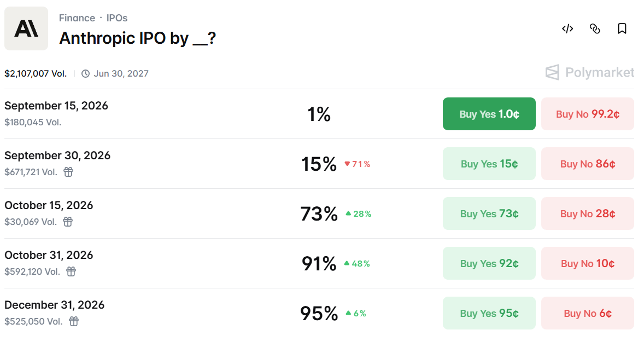Buy No at 6¢ for December 31
Image resolution: width=644 pixels, height=347 pixels.
[588, 313]
